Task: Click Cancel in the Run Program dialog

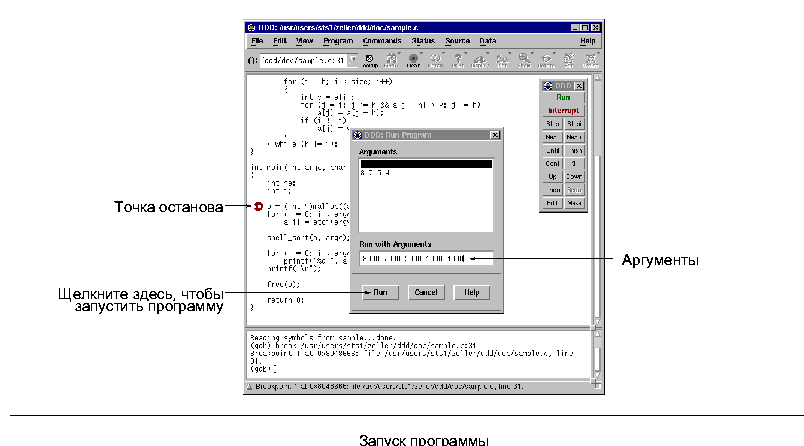Action: [425, 293]
